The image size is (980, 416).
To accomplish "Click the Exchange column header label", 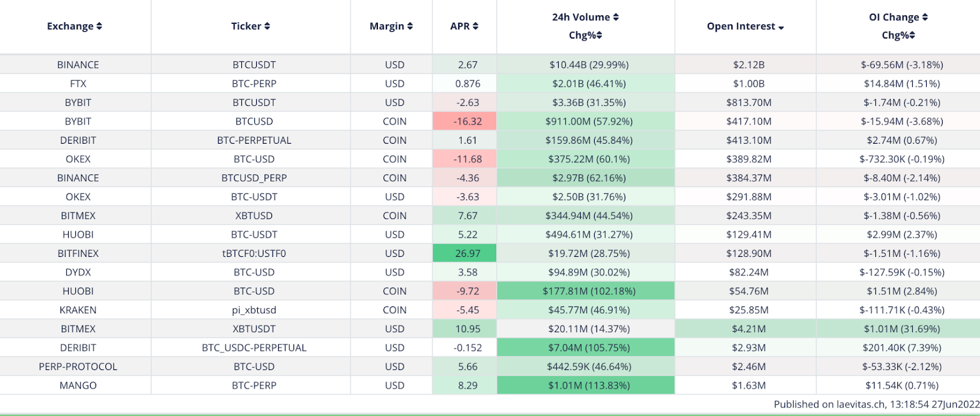I will (70, 26).
